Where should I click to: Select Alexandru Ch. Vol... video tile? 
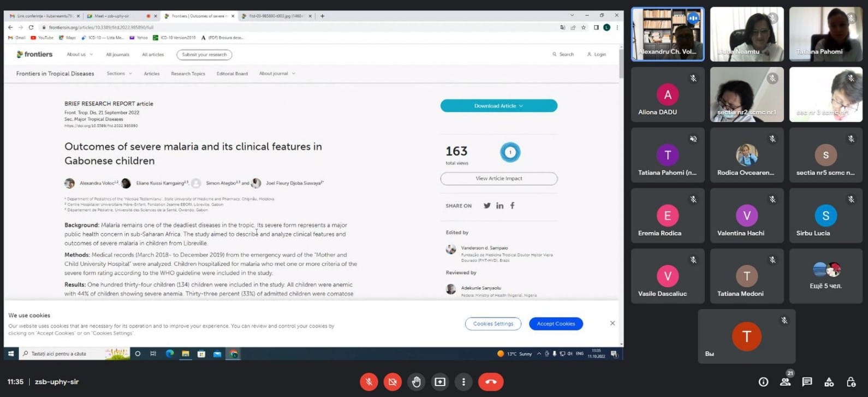(x=668, y=34)
